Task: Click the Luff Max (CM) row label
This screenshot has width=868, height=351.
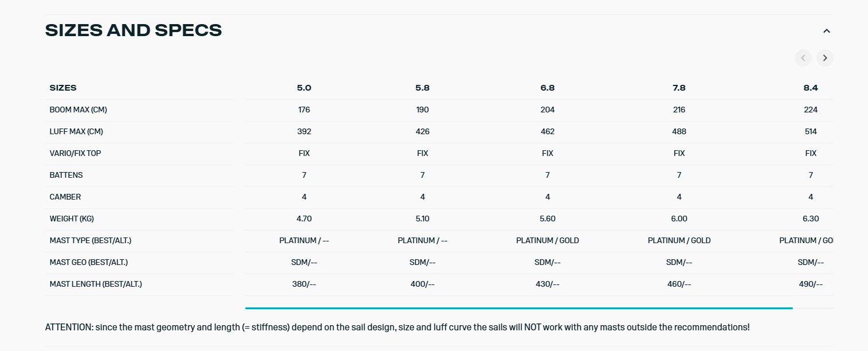Action: click(76, 131)
